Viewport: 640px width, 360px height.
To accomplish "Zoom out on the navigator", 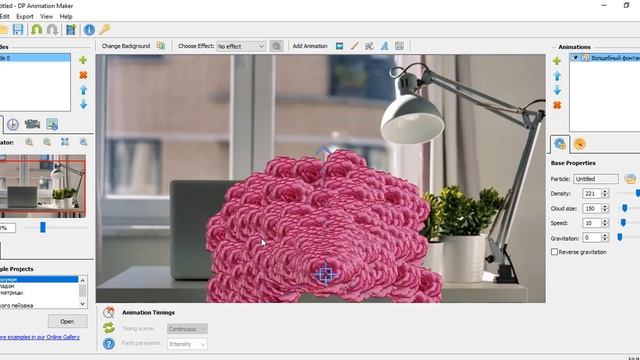I will 47,142.
